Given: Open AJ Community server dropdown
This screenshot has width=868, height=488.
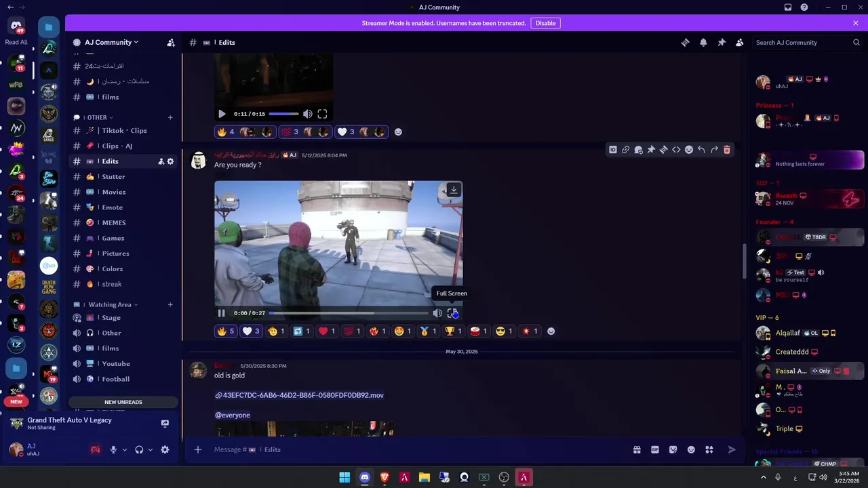Looking at the screenshot, I should point(112,42).
